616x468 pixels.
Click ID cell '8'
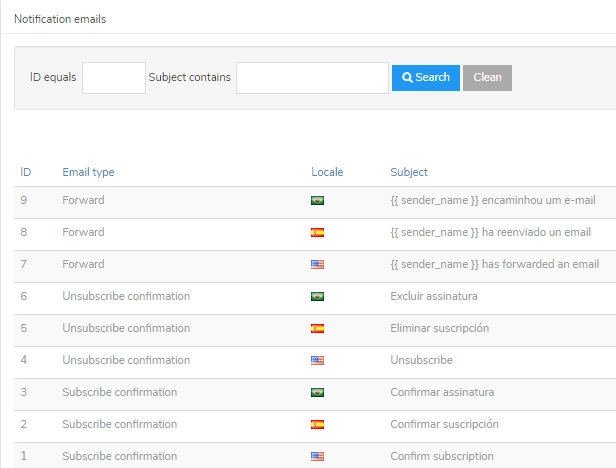(x=24, y=232)
